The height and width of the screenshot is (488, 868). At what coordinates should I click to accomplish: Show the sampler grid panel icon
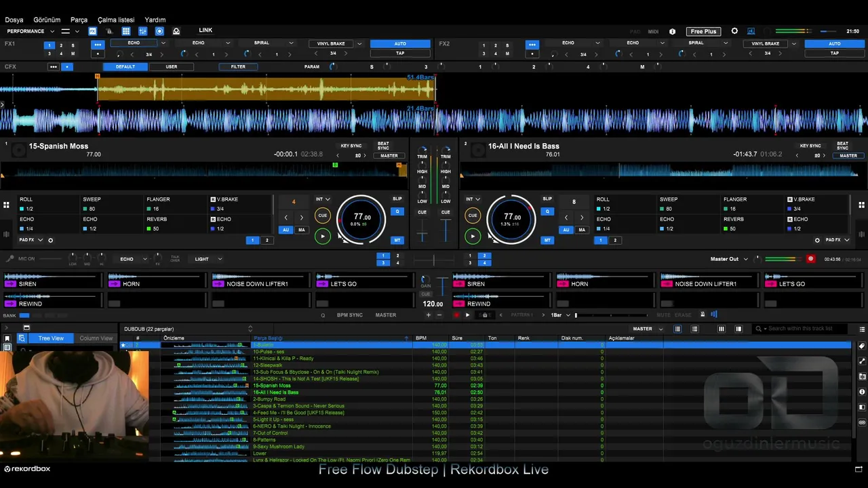tap(126, 31)
